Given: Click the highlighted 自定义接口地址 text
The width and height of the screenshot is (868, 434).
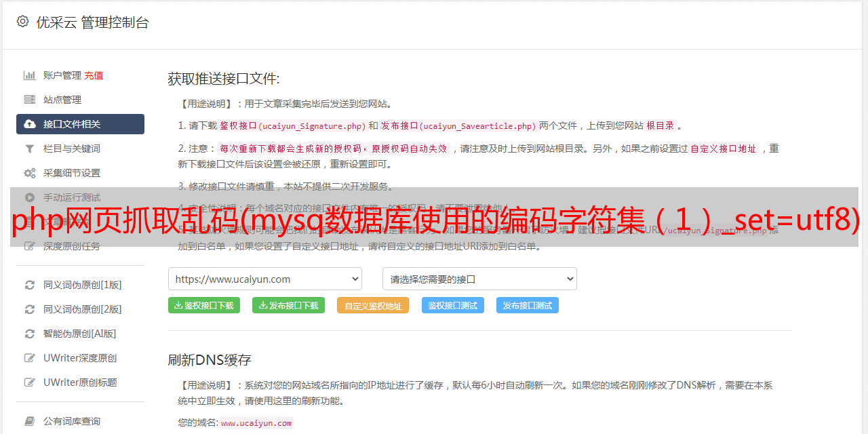Looking at the screenshot, I should point(724,149).
